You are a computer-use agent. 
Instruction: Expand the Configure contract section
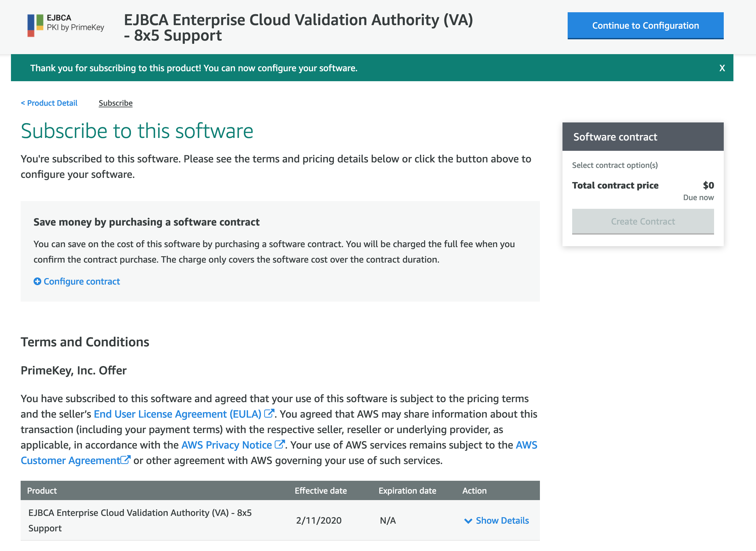pos(82,282)
